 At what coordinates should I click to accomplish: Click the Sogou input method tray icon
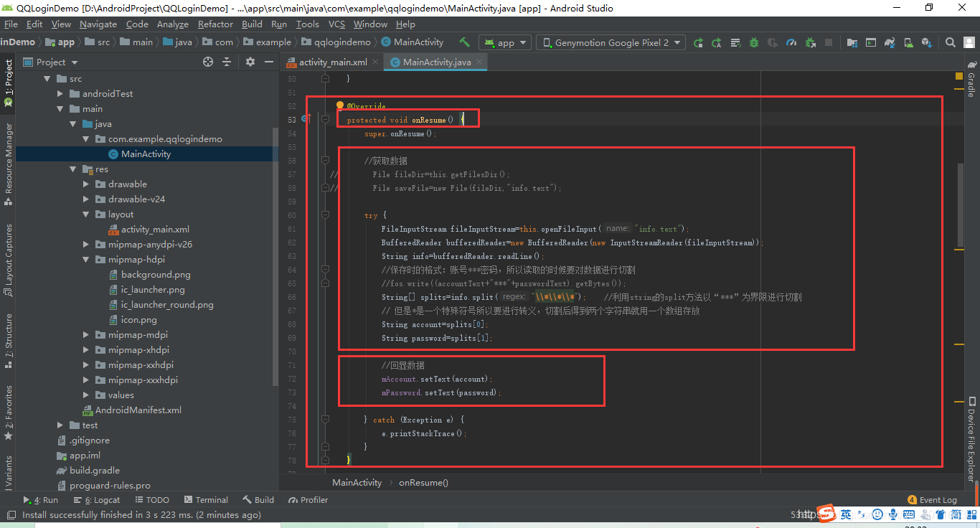click(827, 513)
